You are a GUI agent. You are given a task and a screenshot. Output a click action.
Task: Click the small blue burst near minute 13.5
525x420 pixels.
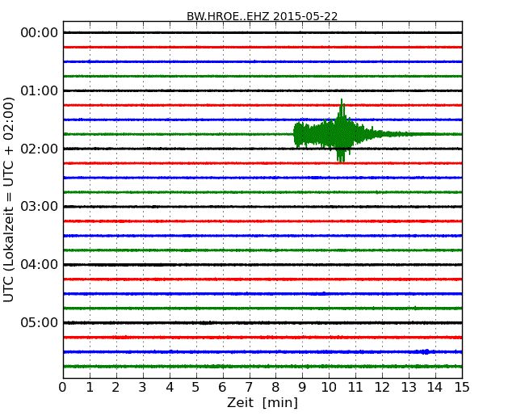(425, 351)
